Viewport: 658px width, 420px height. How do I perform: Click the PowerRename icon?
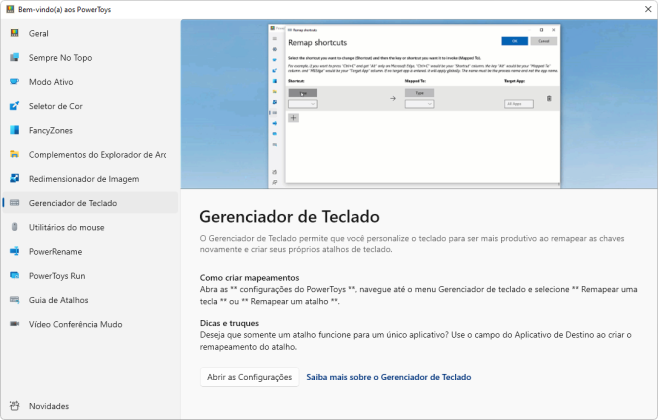pos(15,251)
